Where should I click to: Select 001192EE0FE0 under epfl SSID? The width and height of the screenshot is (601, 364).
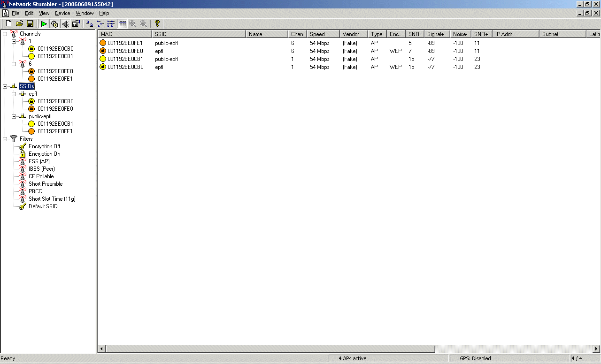tap(55, 109)
